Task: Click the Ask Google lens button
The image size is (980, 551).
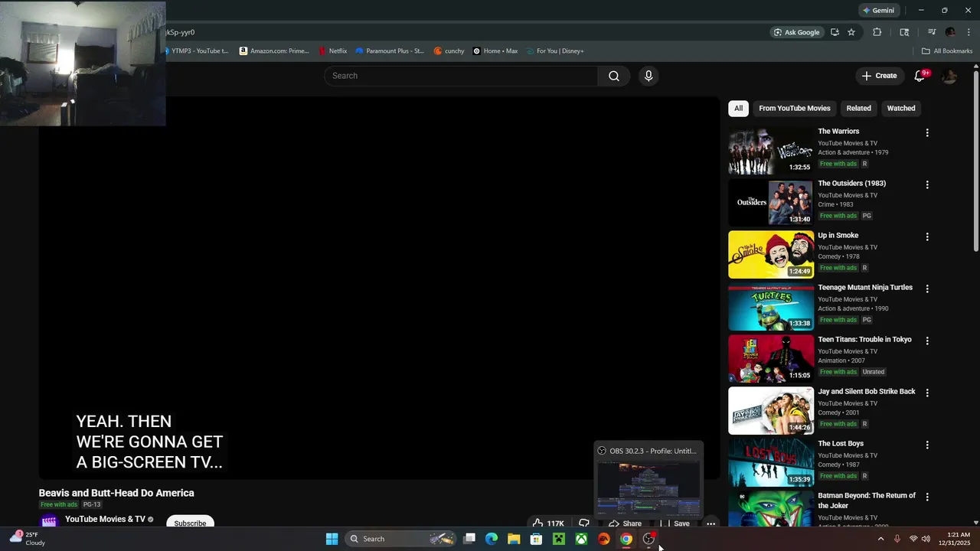Action: (796, 32)
